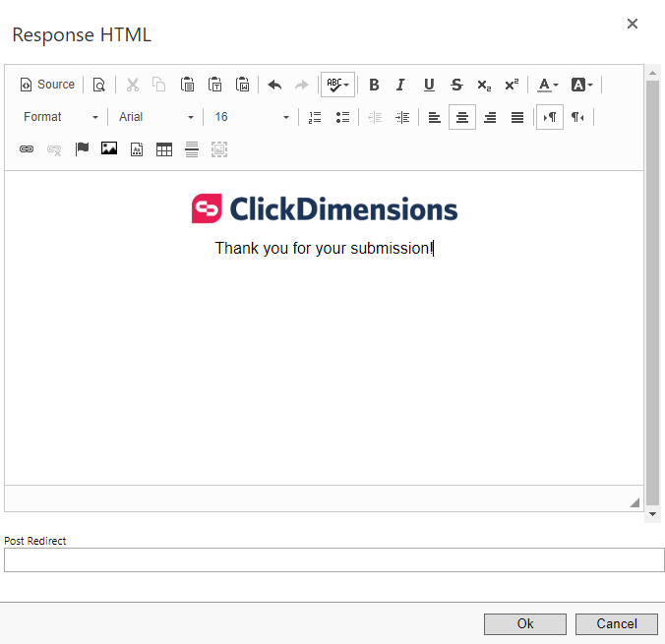Click the Copy icon
The width and height of the screenshot is (665, 644).
[x=159, y=85]
